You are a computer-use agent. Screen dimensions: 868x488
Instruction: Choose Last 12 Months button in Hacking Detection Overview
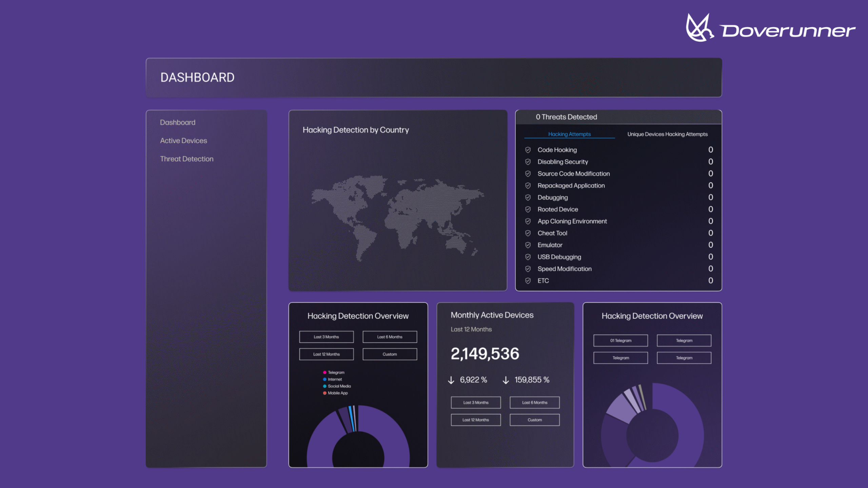326,354
